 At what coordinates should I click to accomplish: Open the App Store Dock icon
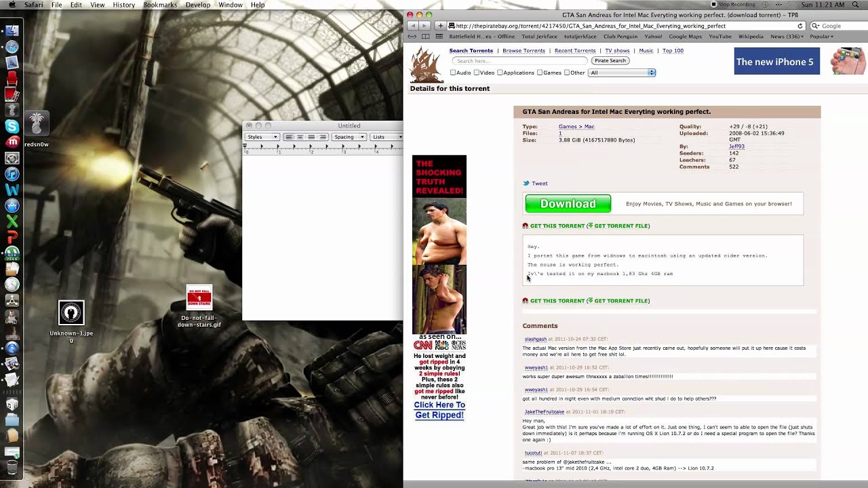click(12, 206)
